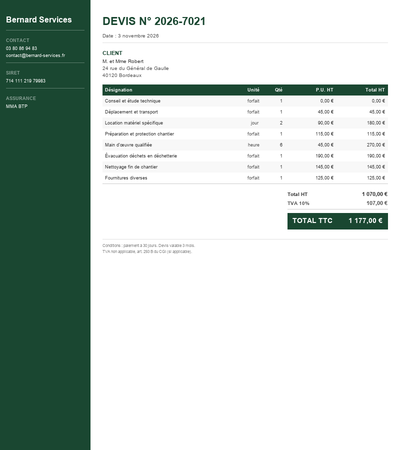
Task: Click the SIRET number in sidebar
Action: [x=26, y=81]
